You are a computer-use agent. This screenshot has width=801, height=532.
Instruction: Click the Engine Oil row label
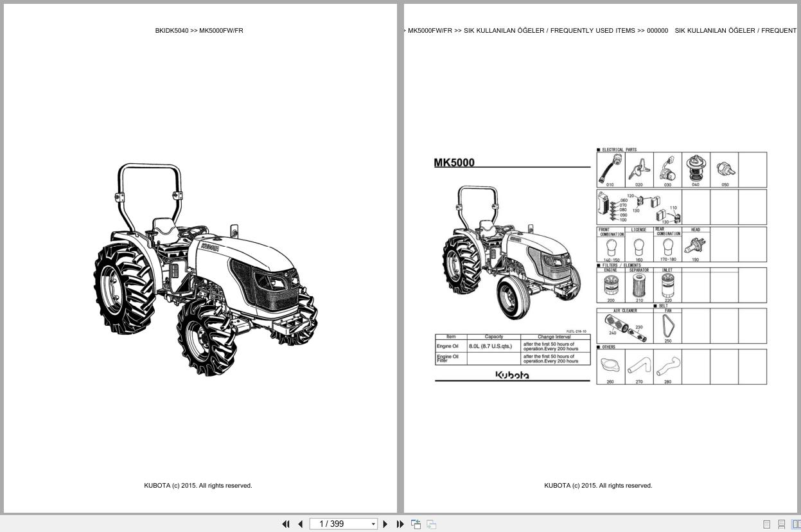[448, 346]
